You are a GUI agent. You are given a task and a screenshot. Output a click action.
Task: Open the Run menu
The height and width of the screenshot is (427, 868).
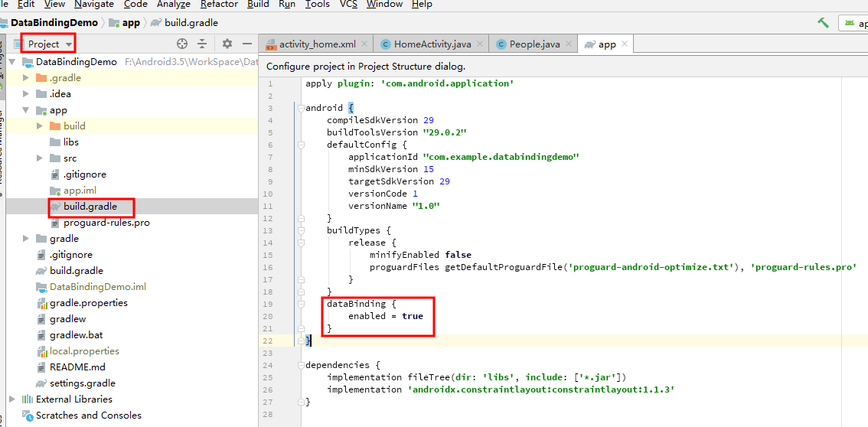pos(287,5)
